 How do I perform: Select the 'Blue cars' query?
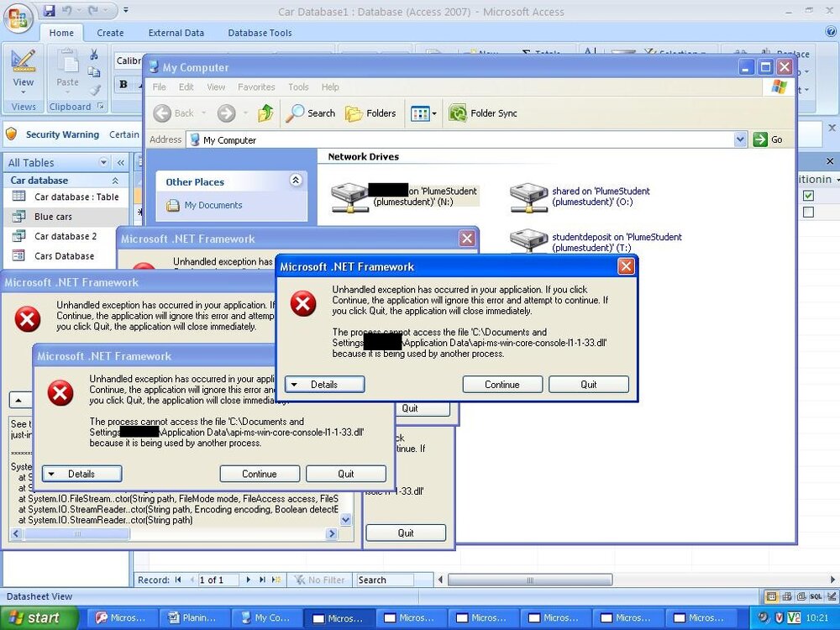point(66,217)
